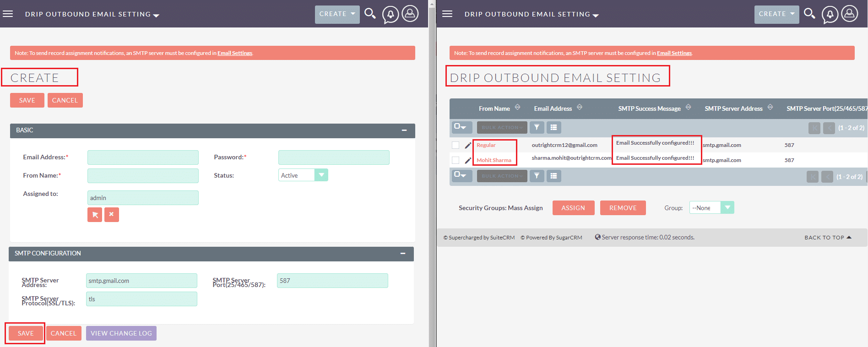The image size is (868, 347).
Task: Open notifications bell in left window
Action: 391,15
